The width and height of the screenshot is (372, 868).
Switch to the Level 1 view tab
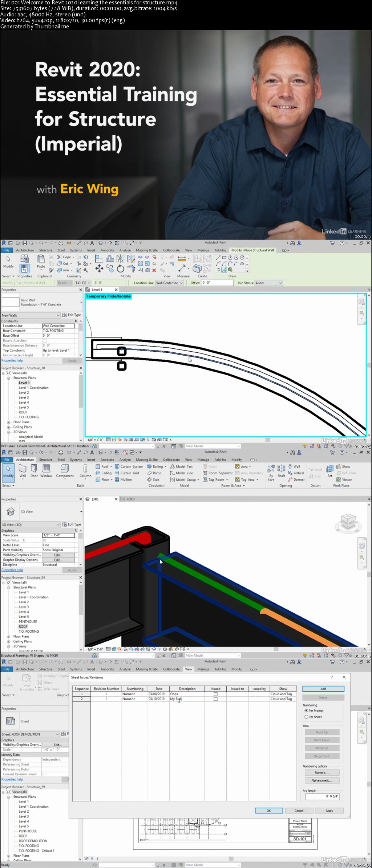[97, 290]
